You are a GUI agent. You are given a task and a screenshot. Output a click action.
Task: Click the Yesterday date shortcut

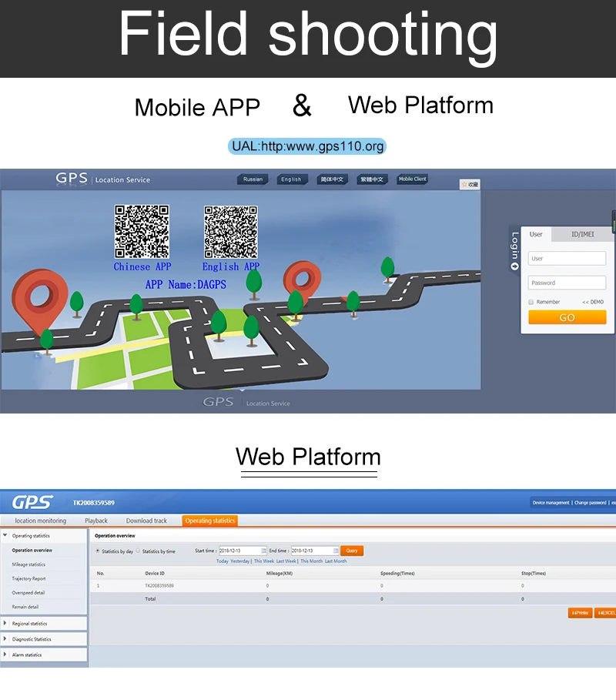pyautogui.click(x=240, y=561)
